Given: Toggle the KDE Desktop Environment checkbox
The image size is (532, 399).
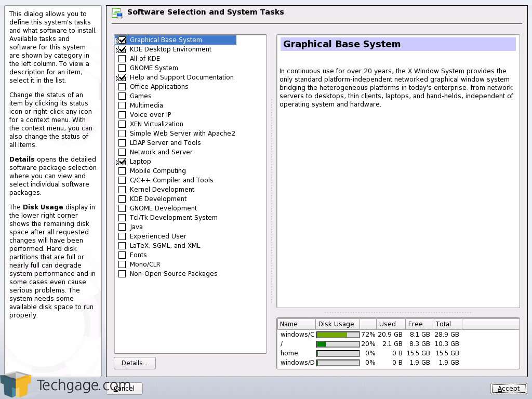Looking at the screenshot, I should 122,49.
